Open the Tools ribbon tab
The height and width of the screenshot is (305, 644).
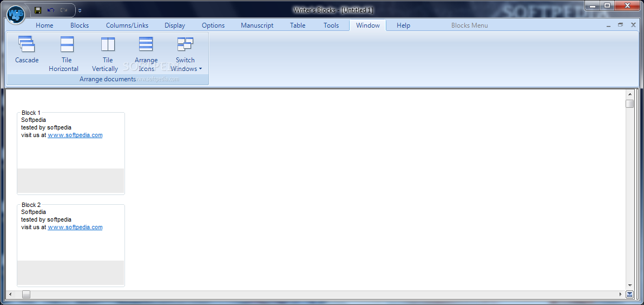coord(331,25)
